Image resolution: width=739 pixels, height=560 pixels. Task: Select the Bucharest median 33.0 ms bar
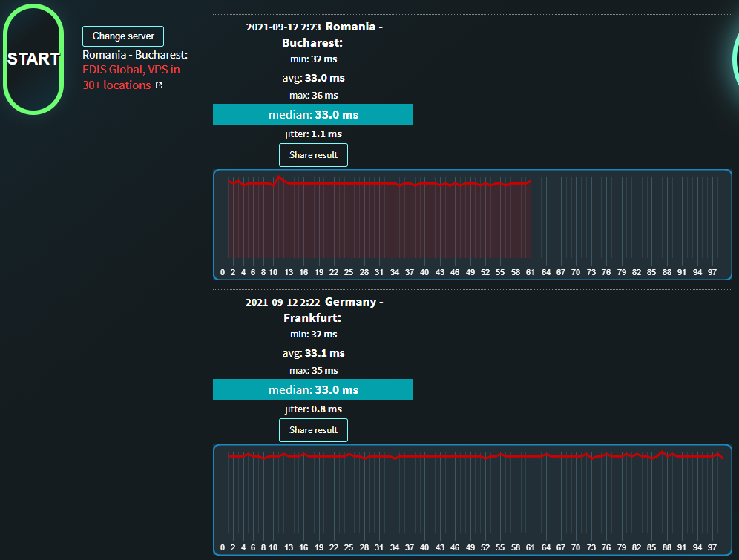313,114
